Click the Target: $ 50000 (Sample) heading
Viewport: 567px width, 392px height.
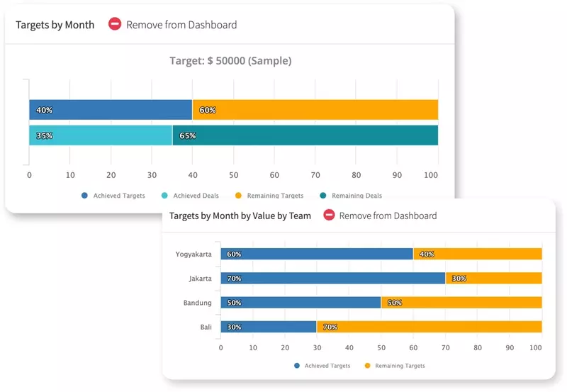coord(231,60)
